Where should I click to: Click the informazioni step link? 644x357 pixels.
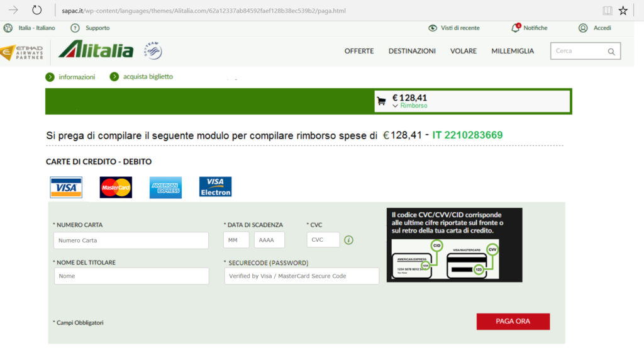77,77
